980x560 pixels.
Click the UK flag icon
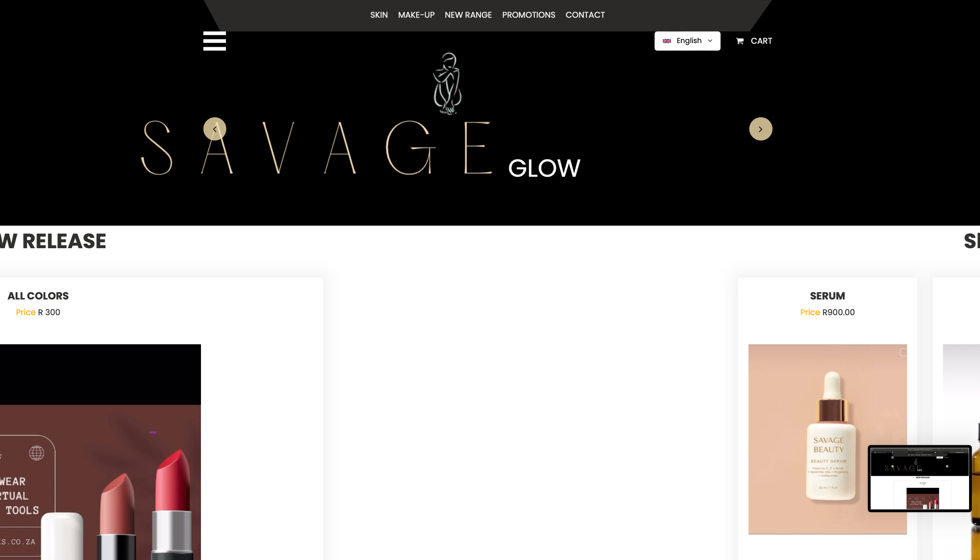click(667, 41)
